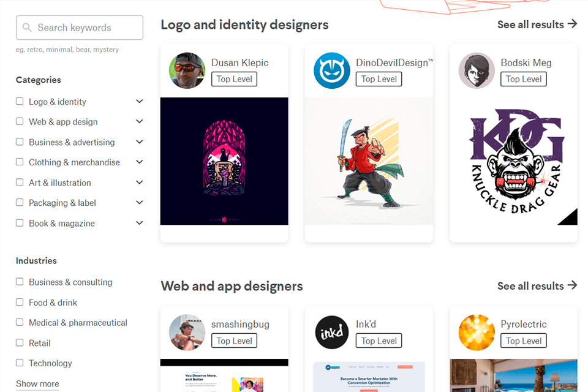Open Dusan Klepic designer name link
This screenshot has height=392, width=588.
pos(240,62)
